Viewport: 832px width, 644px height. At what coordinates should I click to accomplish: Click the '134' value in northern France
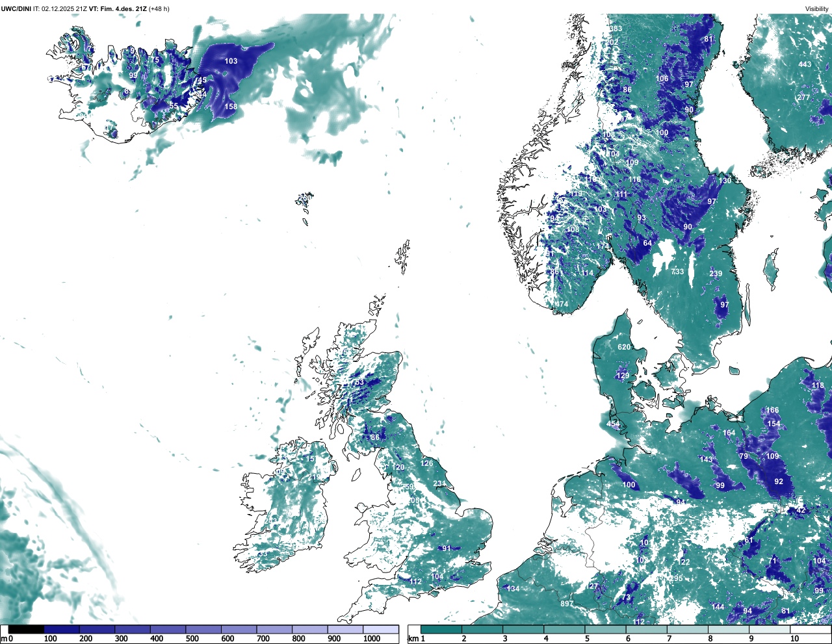coord(513,589)
